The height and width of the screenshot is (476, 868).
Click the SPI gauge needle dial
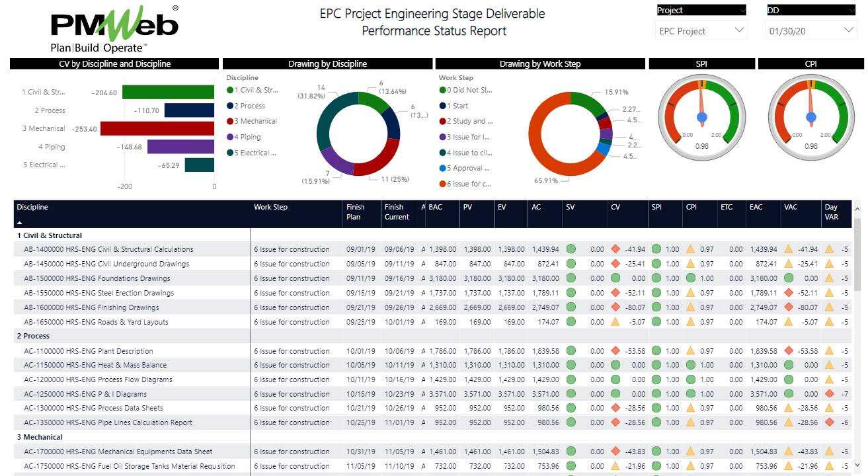pos(701,116)
